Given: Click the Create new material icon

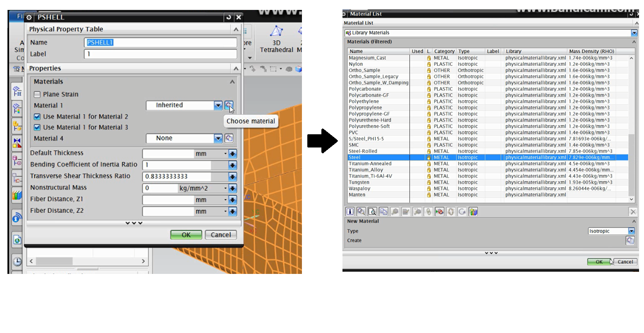Looking at the screenshot, I should 630,240.
